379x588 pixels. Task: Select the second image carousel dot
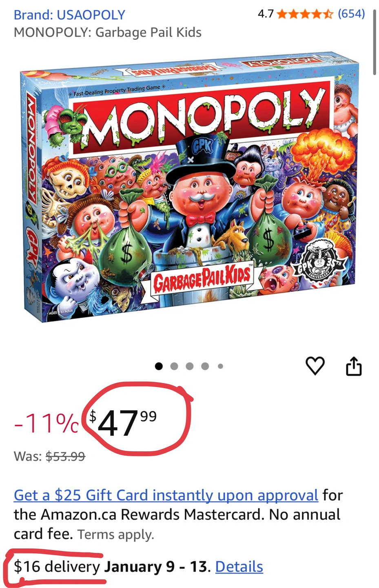point(174,366)
